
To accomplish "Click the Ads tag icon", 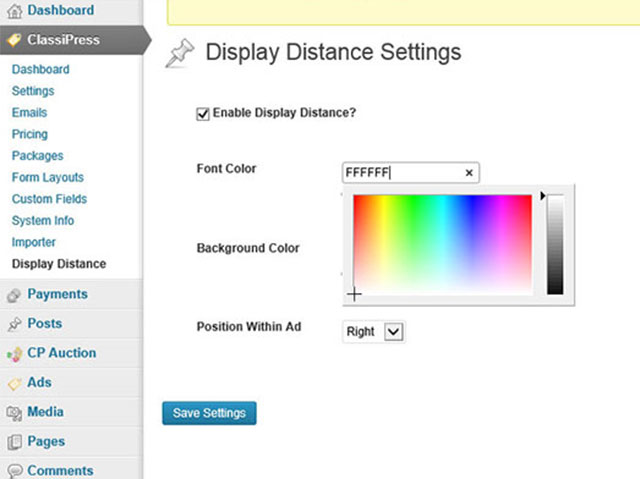I will 14,384.
